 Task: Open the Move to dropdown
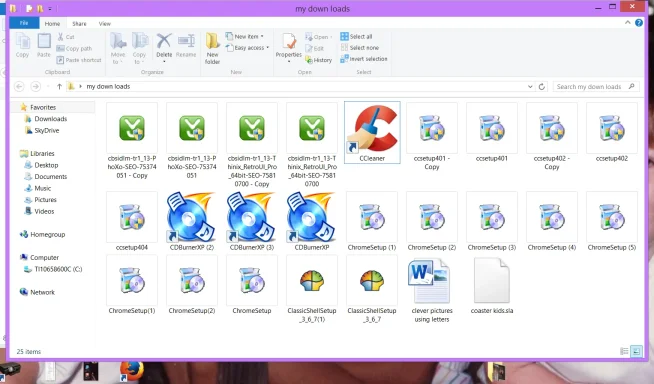[x=118, y=49]
